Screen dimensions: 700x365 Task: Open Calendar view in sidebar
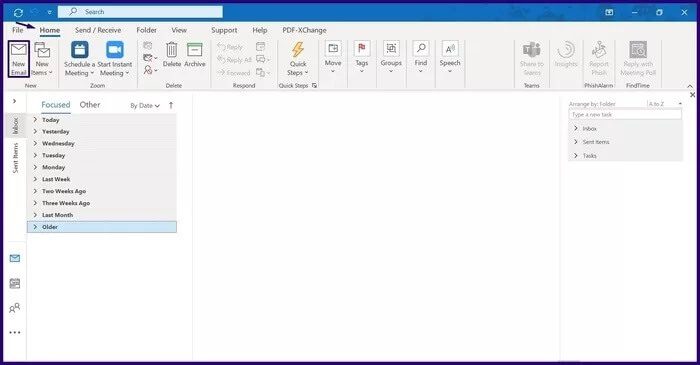(x=15, y=283)
